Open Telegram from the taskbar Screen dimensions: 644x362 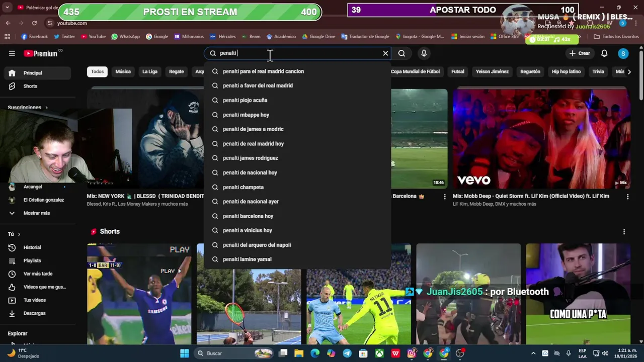click(347, 353)
